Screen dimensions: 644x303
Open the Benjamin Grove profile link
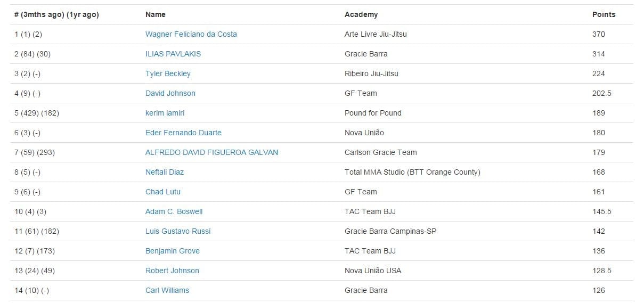pyautogui.click(x=173, y=251)
